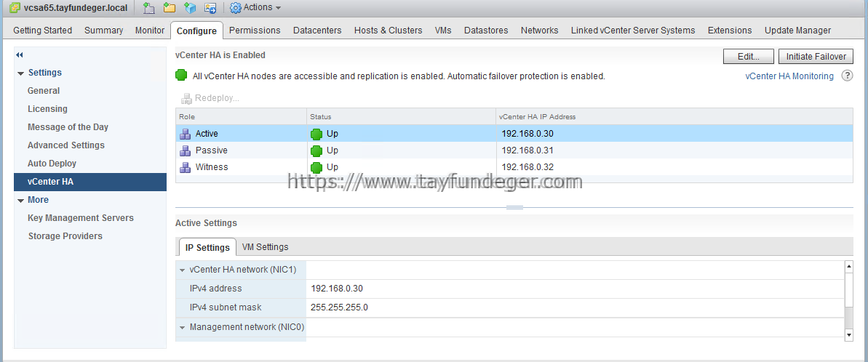Click the New Folder toolbar icon

tap(170, 8)
